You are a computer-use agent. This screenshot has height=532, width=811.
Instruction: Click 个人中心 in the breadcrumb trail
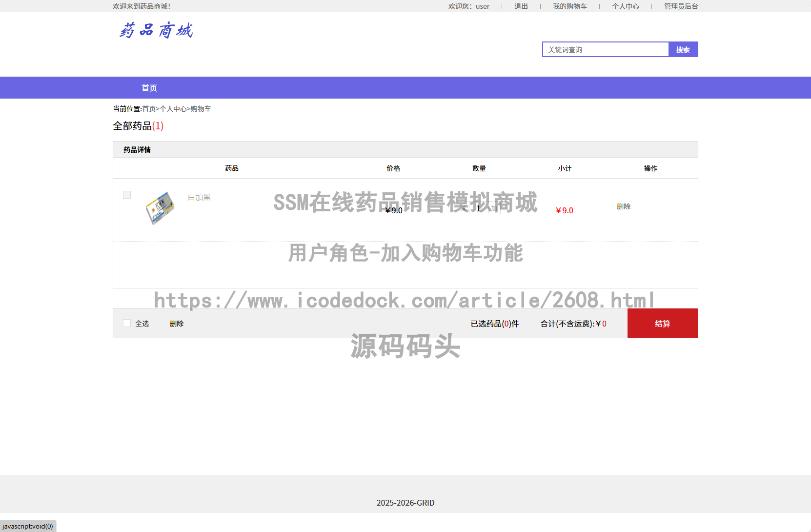click(x=173, y=109)
